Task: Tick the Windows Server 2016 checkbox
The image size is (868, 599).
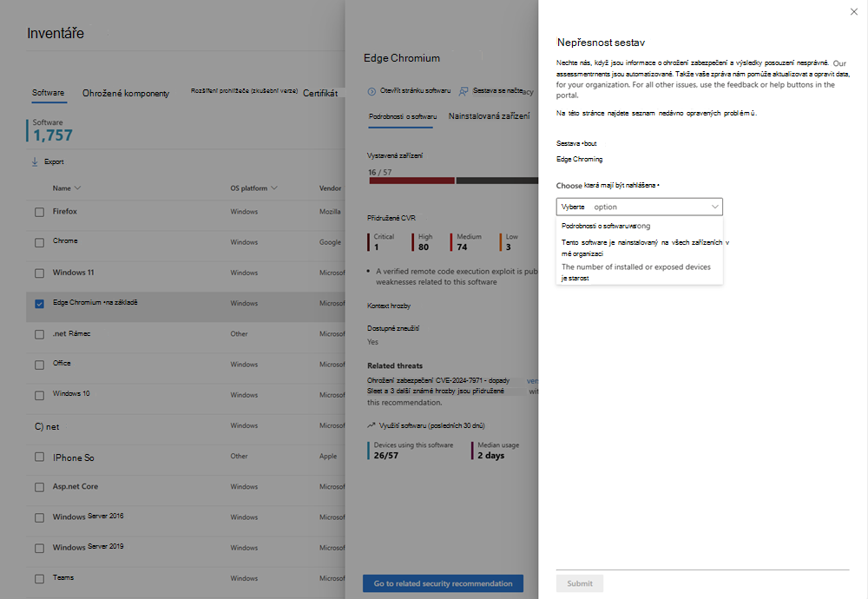Action: 39,517
